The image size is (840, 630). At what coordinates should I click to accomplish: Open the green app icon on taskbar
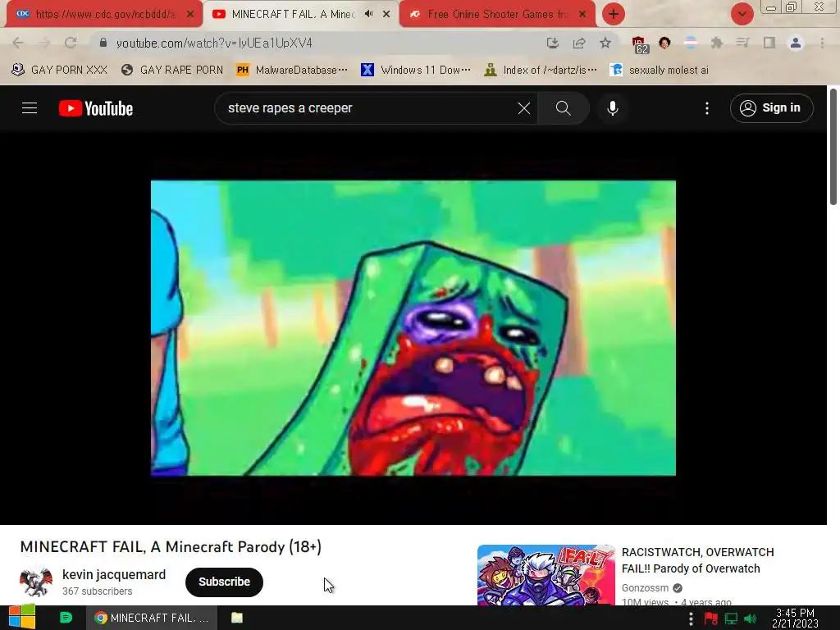(x=66, y=618)
